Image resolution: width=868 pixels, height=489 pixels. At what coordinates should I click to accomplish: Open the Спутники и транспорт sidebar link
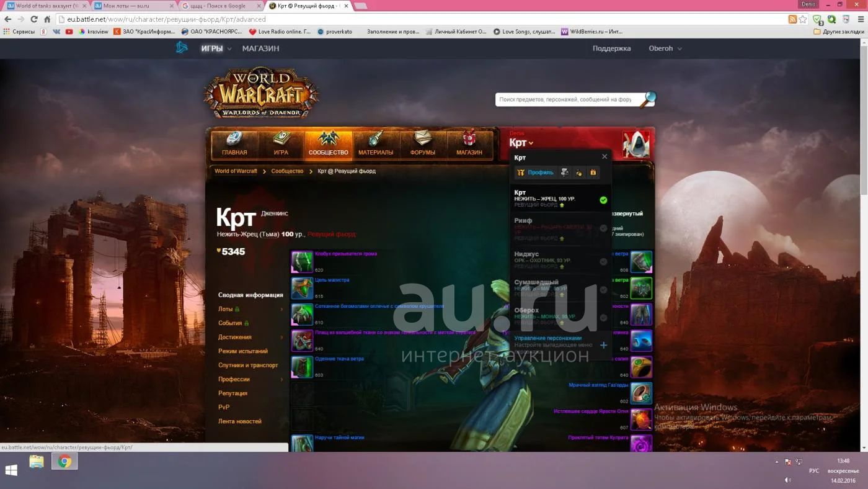point(248,366)
